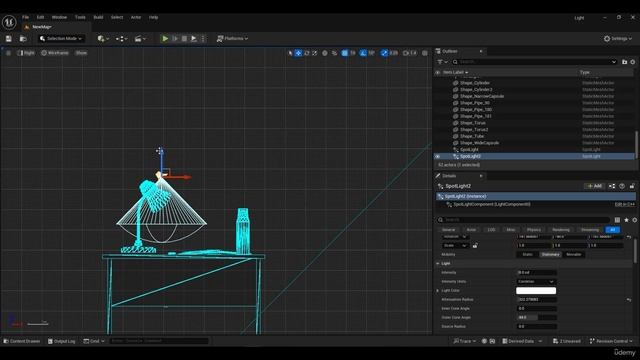
Task: Select the NewMap level tab
Action: tap(41, 27)
